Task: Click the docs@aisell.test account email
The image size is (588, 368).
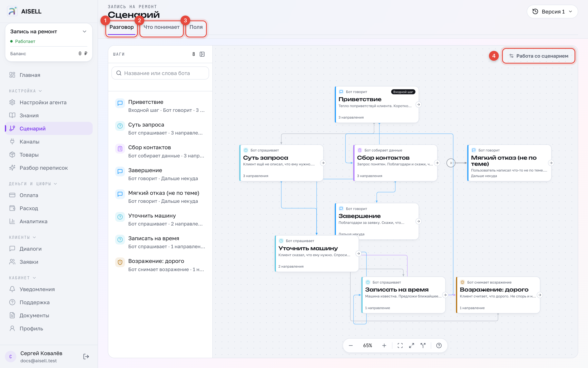Action: point(38,360)
